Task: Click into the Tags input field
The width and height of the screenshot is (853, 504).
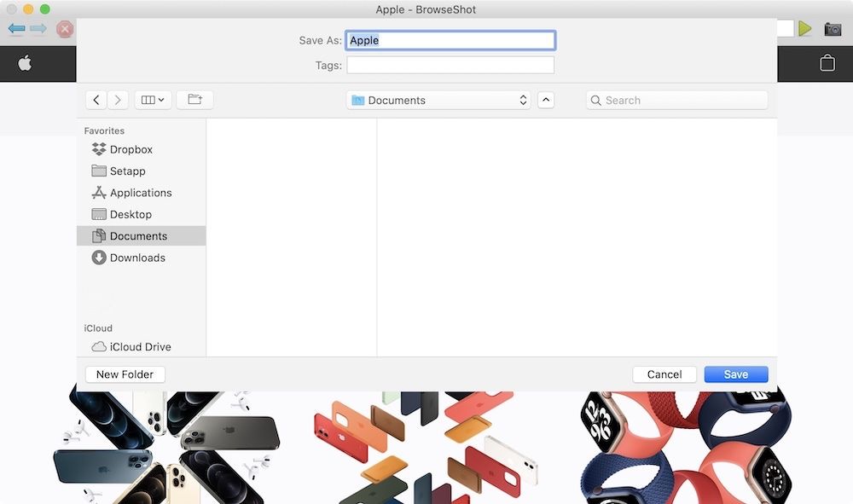Action: pyautogui.click(x=450, y=66)
